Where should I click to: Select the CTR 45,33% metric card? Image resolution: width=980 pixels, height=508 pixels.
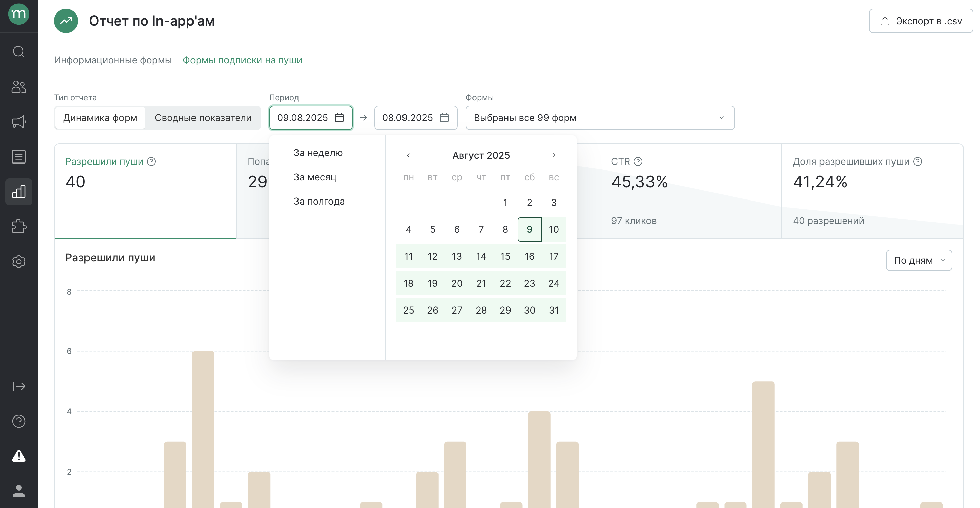691,191
